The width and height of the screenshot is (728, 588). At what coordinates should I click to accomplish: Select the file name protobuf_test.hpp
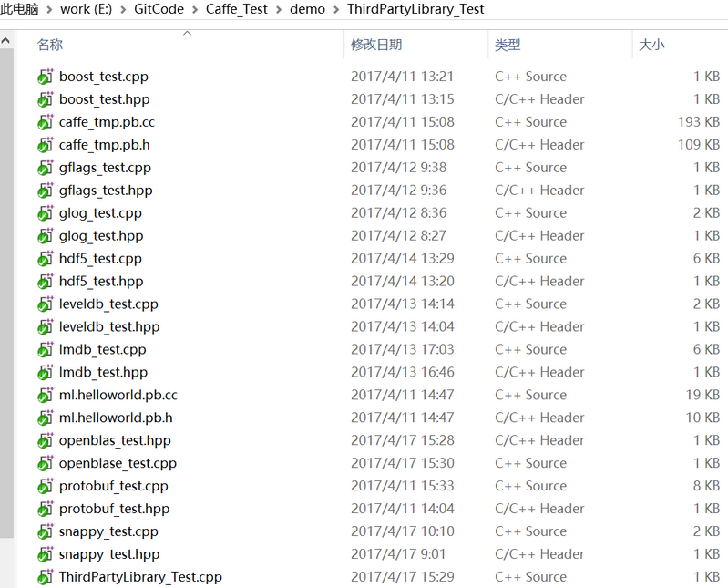114,509
